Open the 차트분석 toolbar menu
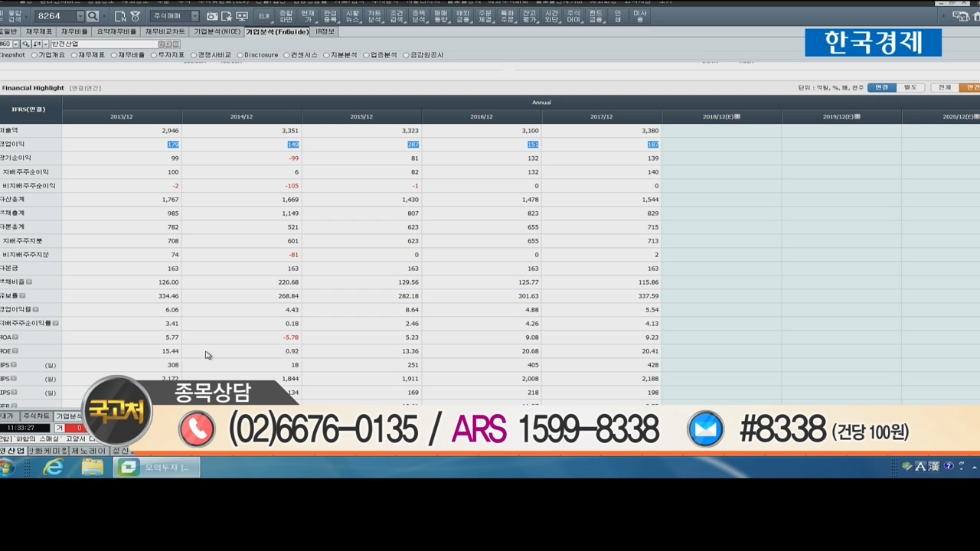The height and width of the screenshot is (551, 980). point(374,16)
